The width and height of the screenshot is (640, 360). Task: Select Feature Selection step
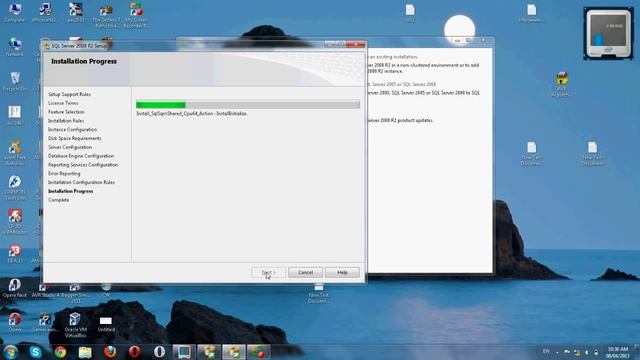(66, 112)
